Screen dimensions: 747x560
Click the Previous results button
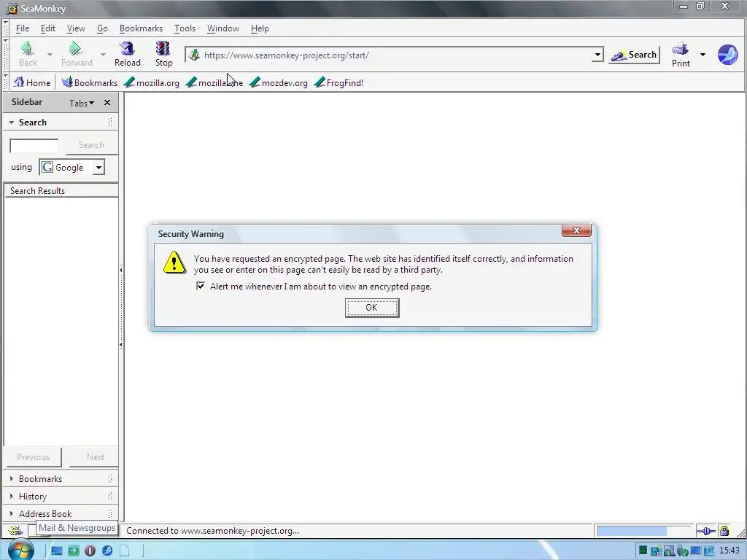click(x=33, y=456)
